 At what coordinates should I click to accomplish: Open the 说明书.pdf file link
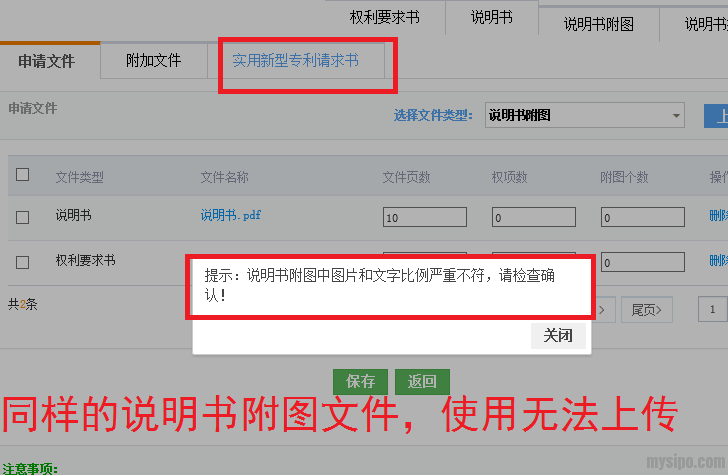[231, 215]
